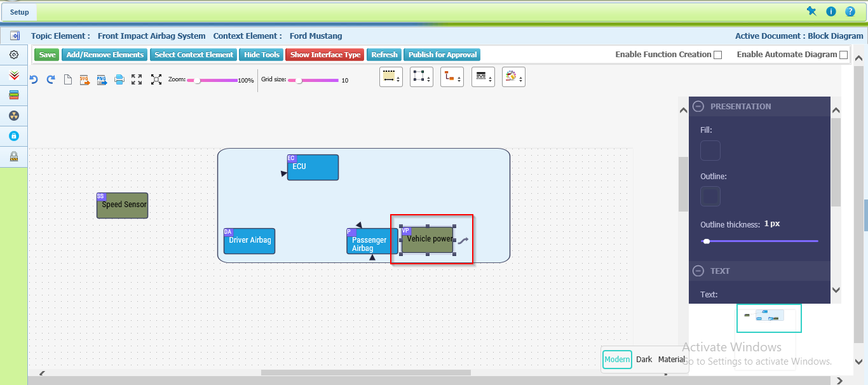
Task: Create a new blank page
Action: pos(68,79)
